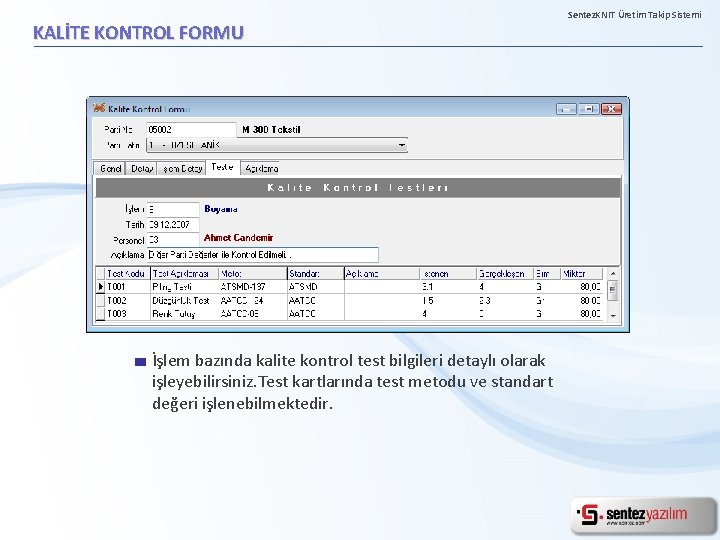Click the Parti No field 05002

(191, 130)
